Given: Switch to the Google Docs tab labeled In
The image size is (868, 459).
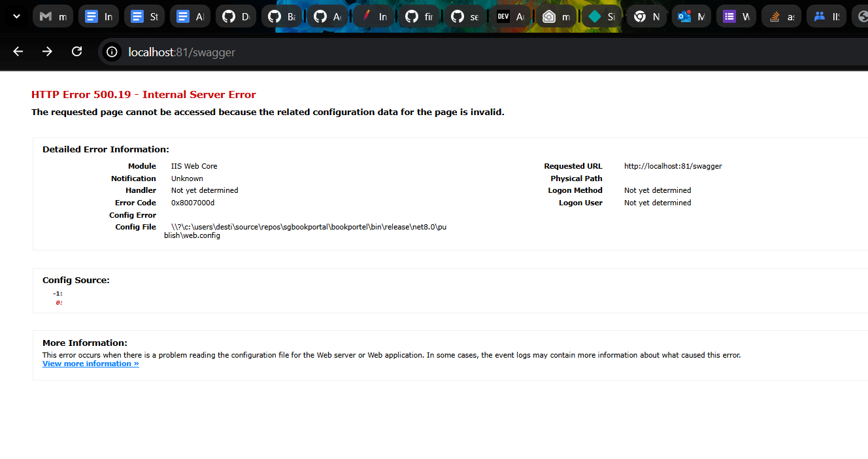Looking at the screenshot, I should point(99,16).
